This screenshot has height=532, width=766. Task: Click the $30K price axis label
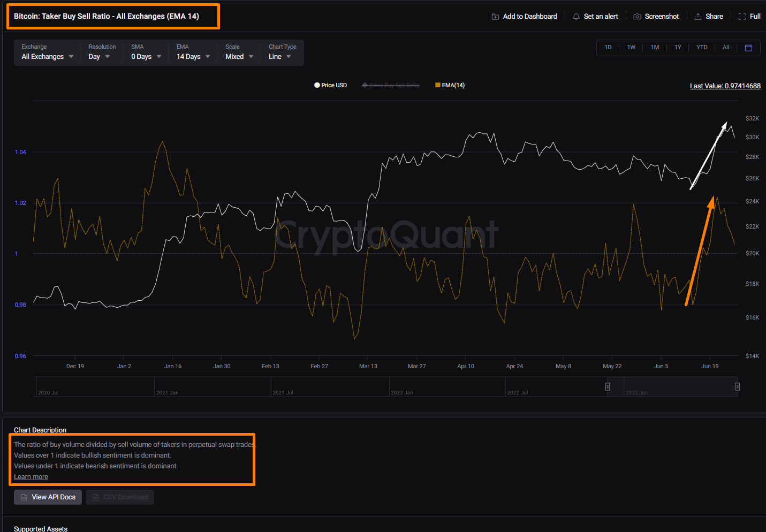[752, 137]
